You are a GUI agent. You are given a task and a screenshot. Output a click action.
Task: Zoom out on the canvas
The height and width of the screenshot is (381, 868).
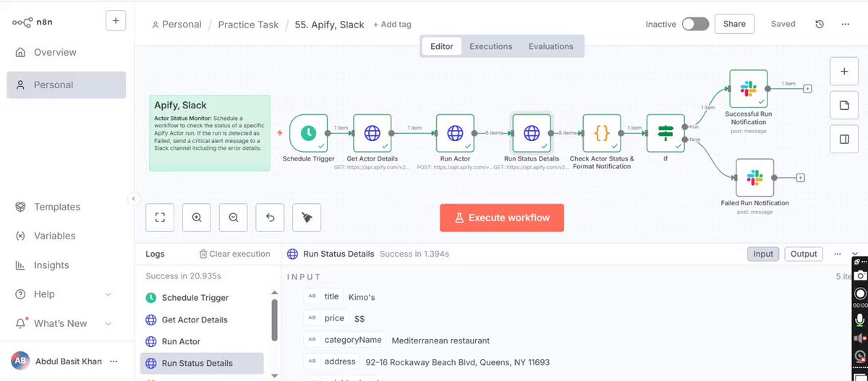click(234, 217)
